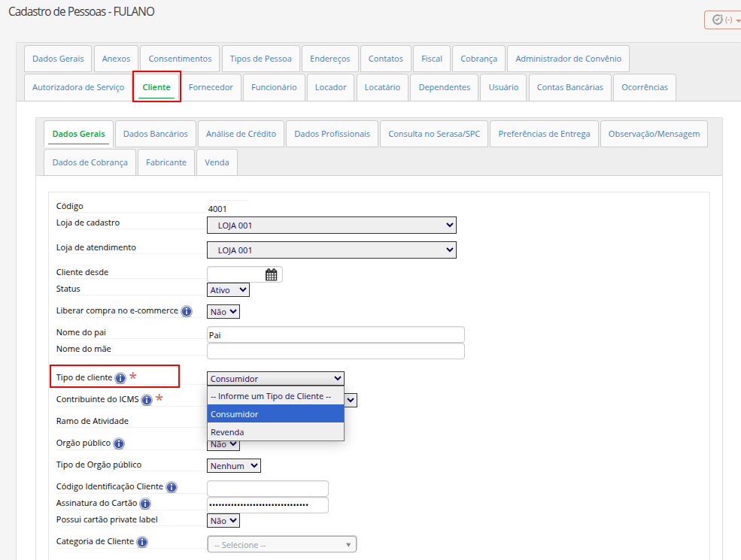741x560 pixels.
Task: Switch to top-level Dados Gerais tab
Action: pyautogui.click(x=58, y=59)
